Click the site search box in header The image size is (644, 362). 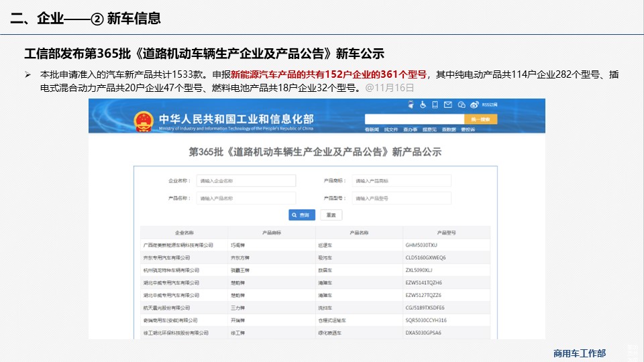pos(415,119)
